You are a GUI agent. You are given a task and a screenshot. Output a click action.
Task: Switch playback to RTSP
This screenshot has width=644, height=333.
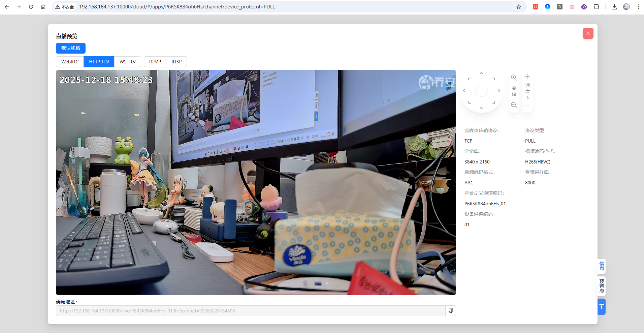[x=176, y=62]
